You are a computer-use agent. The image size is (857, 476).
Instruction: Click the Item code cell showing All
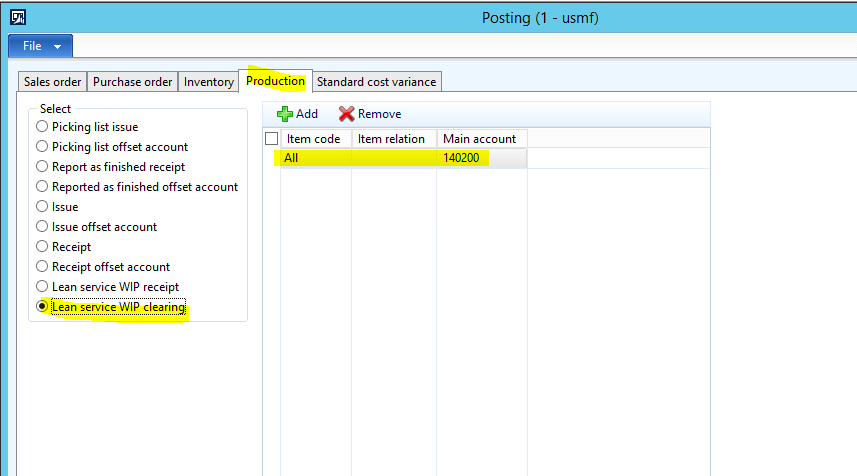315,158
